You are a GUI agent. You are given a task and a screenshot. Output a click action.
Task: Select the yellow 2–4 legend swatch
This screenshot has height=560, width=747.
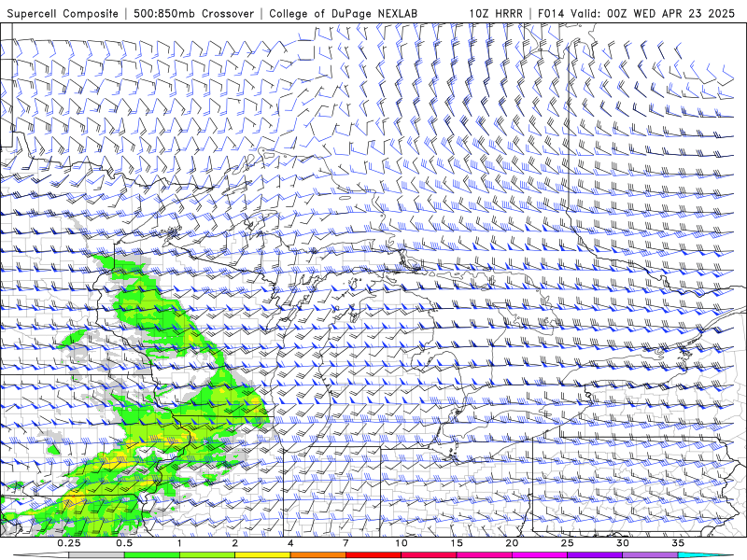(x=262, y=555)
